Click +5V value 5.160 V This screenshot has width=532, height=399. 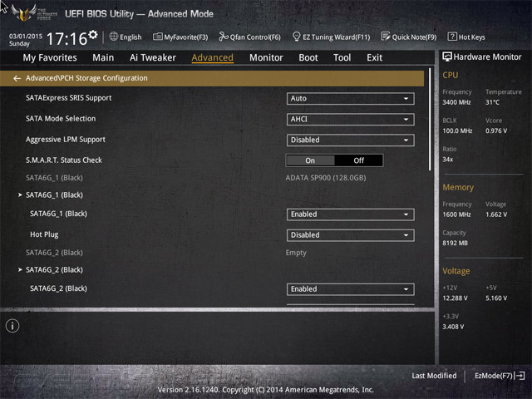[x=496, y=298]
